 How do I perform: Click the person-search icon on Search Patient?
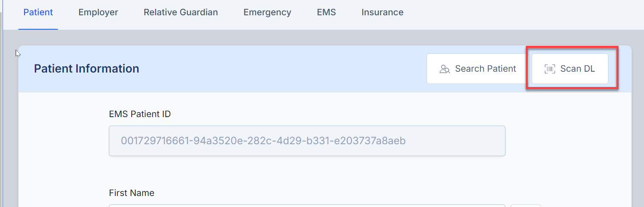tap(444, 69)
